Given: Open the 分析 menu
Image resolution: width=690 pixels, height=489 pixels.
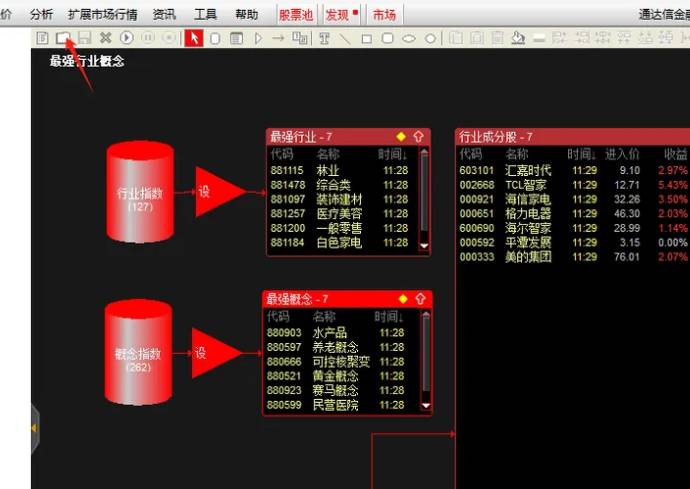Looking at the screenshot, I should click(x=41, y=15).
